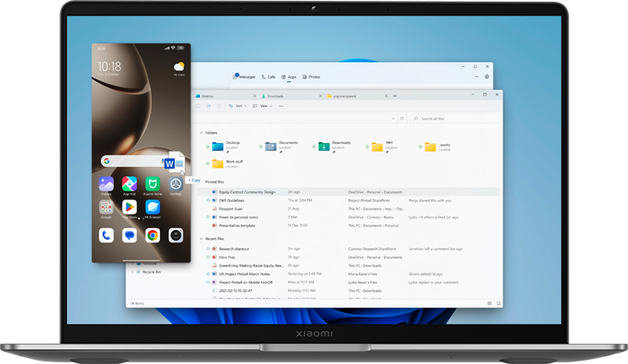Image resolution: width=628 pixels, height=364 pixels.
Task: Select the Apps tab in Phone Link window
Action: (x=289, y=77)
